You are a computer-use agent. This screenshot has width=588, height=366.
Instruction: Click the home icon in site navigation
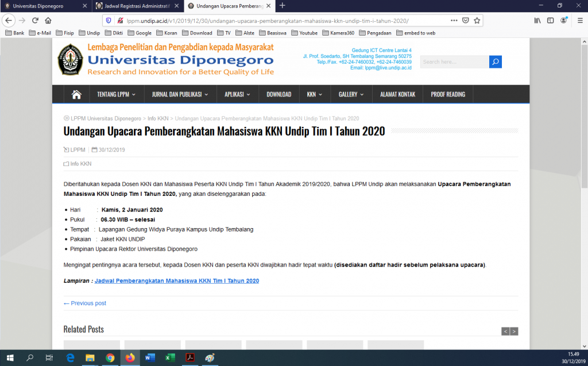(x=76, y=94)
